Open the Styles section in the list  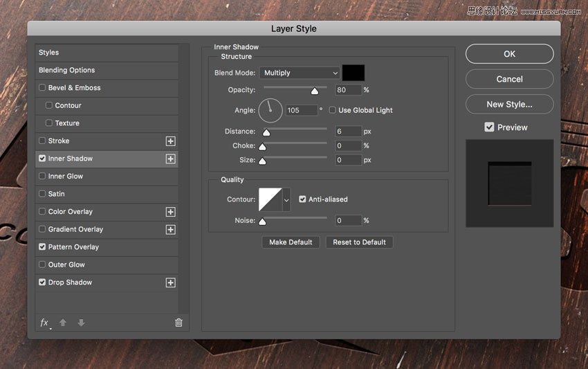[x=49, y=53]
